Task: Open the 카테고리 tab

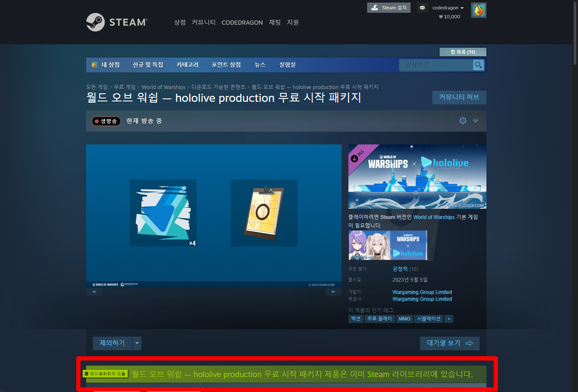Action: coord(187,65)
